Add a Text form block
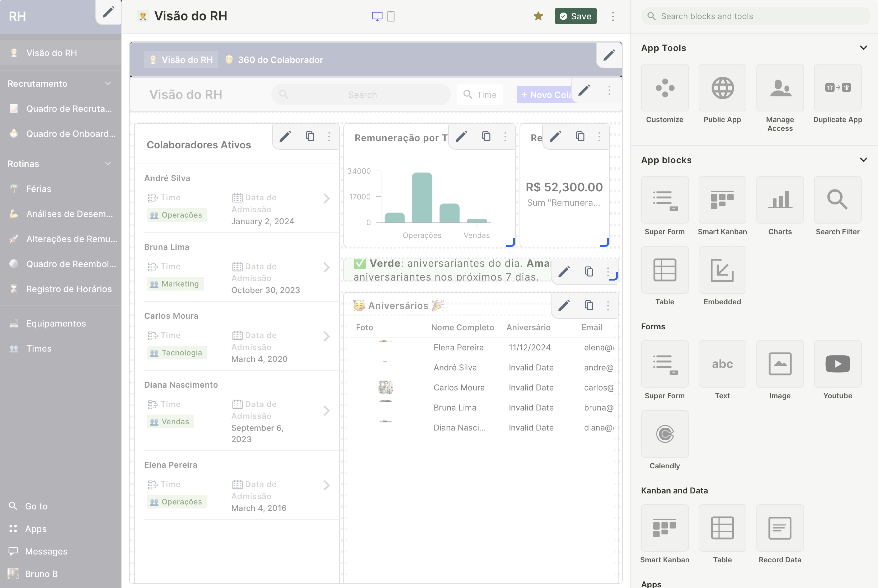This screenshot has width=878, height=588. pos(722,363)
